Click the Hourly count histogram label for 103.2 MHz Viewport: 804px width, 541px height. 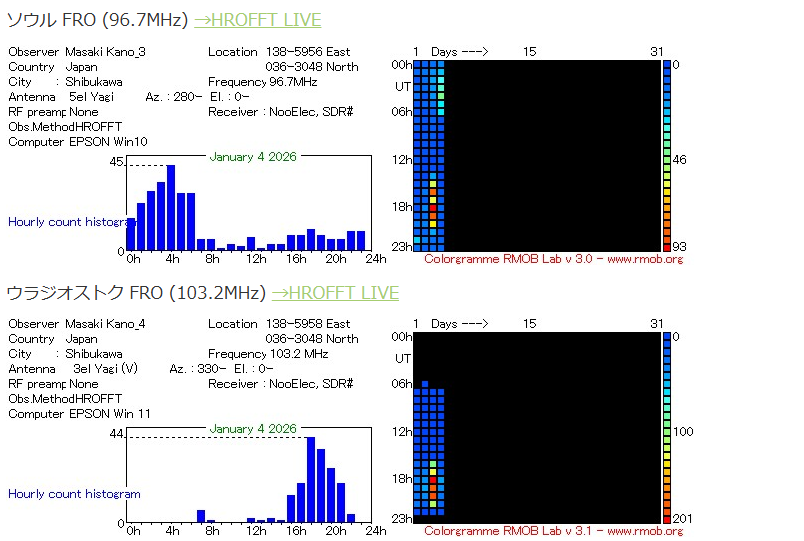[x=74, y=494]
